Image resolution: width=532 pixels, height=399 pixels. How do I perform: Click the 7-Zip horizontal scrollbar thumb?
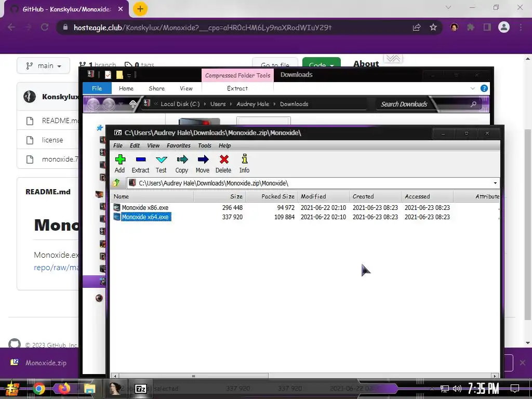pyautogui.click(x=193, y=376)
